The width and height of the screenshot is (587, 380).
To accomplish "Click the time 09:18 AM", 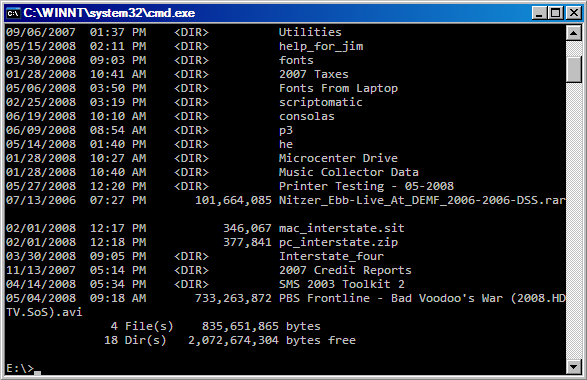I will coord(118,298).
